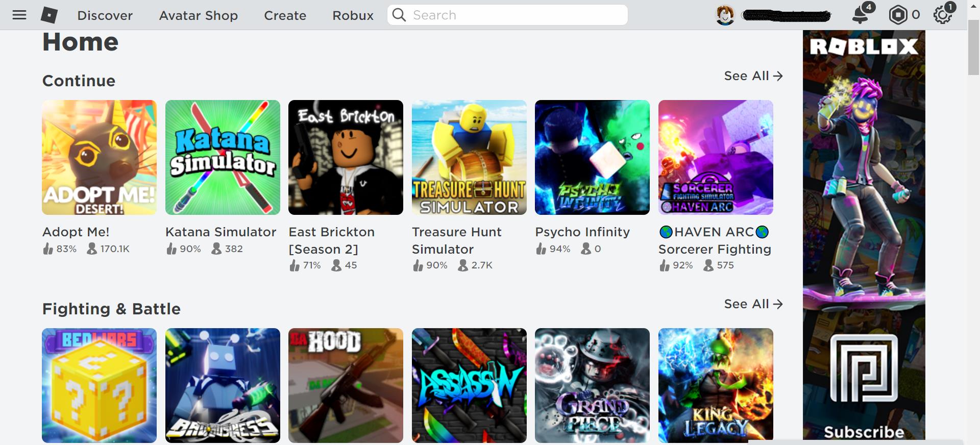980x445 pixels.
Task: Click the vertical page scrollbar thumb
Action: (x=974, y=47)
